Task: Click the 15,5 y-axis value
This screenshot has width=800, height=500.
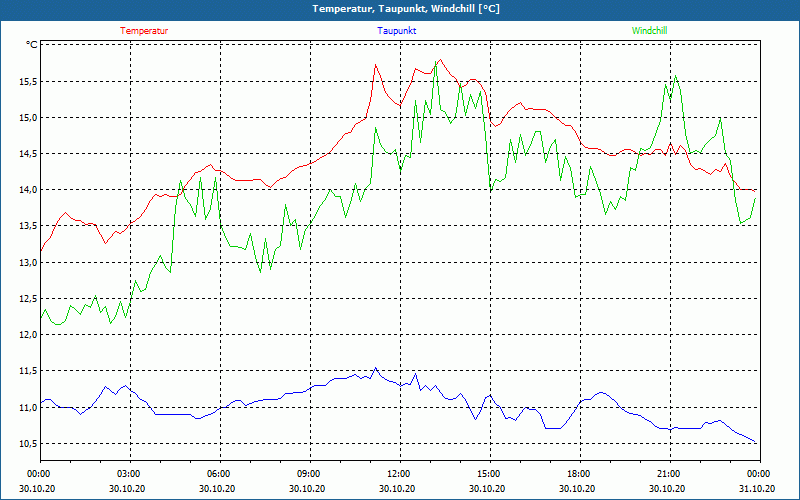Action: [29, 82]
